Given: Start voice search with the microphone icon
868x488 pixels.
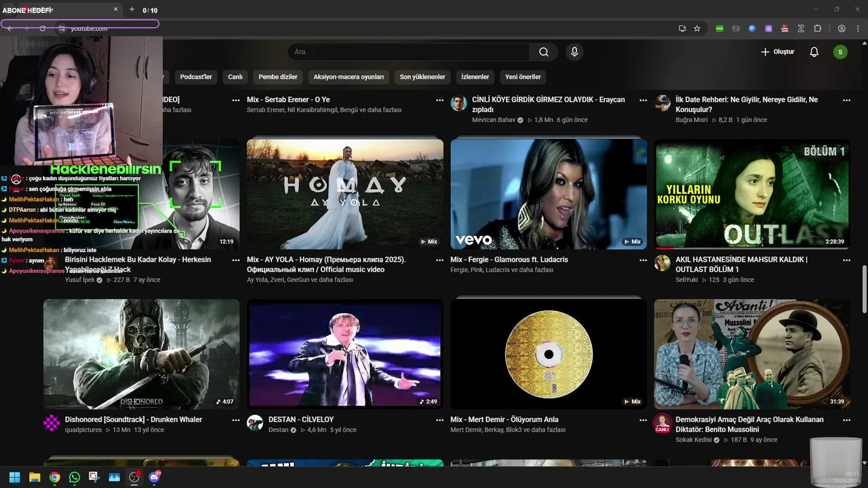Looking at the screenshot, I should (x=574, y=52).
